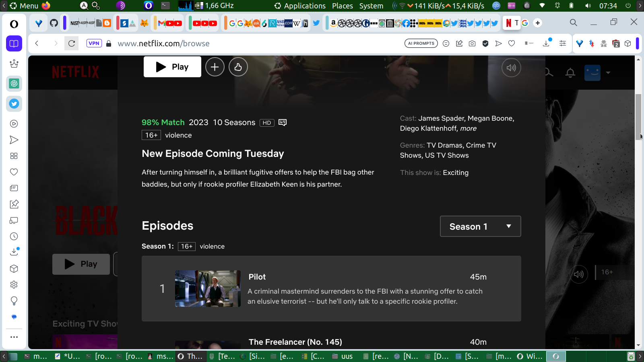Image resolution: width=644 pixels, height=362 pixels.
Task: Click the Netflix profile avatar
Action: [592, 73]
